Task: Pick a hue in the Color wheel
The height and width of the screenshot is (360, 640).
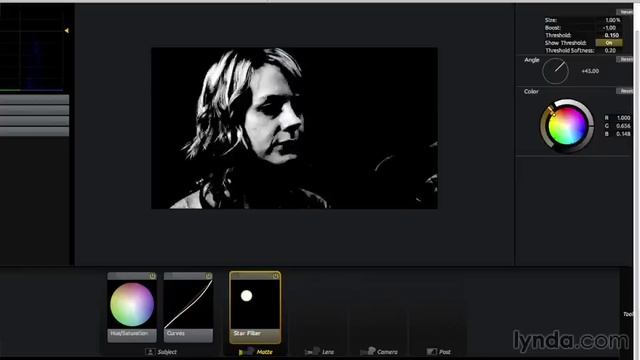Action: tap(567, 126)
